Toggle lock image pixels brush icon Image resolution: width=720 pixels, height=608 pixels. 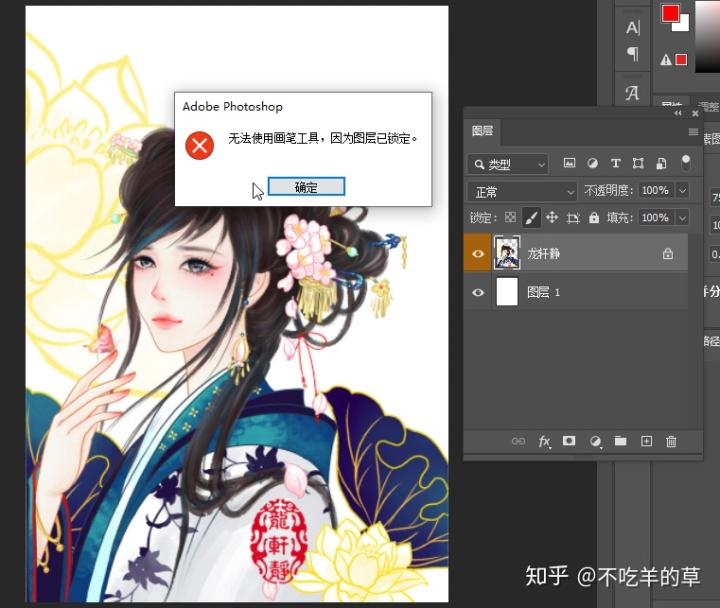pyautogui.click(x=531, y=218)
